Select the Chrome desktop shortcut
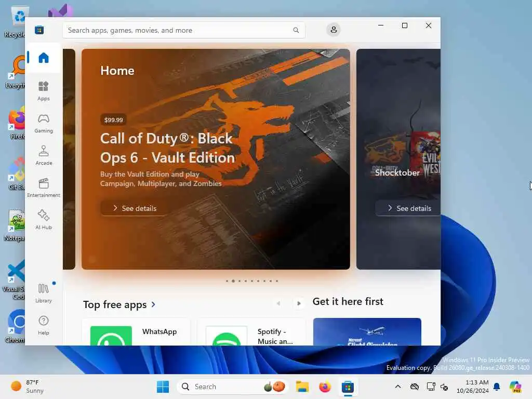Viewport: 532px width, 399px height. pos(15,326)
